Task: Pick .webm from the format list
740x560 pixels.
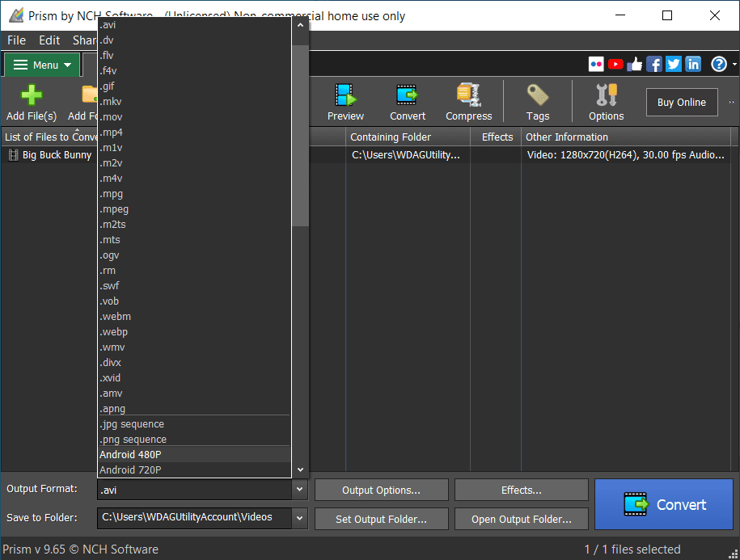Action: (x=194, y=317)
